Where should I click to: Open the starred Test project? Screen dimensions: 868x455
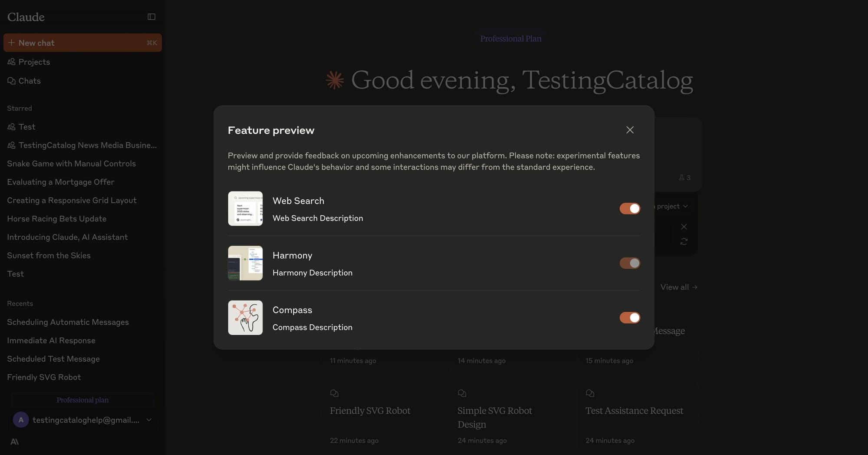click(x=82, y=127)
